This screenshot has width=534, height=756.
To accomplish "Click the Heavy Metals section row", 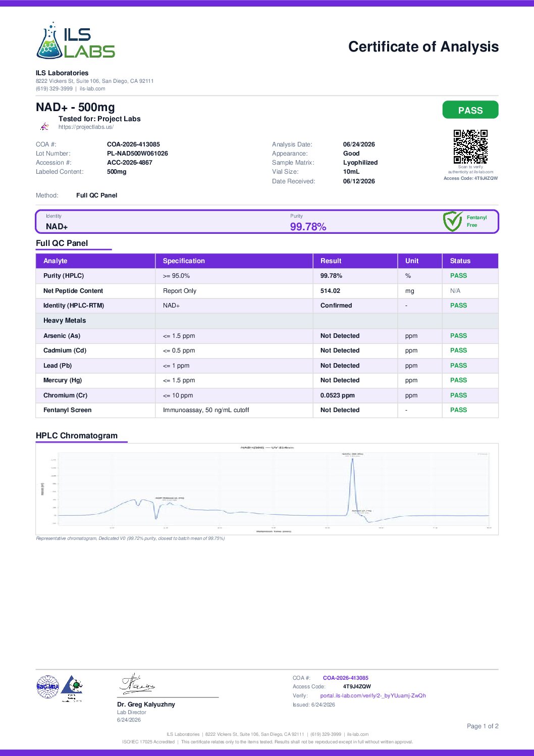I will click(x=267, y=321).
